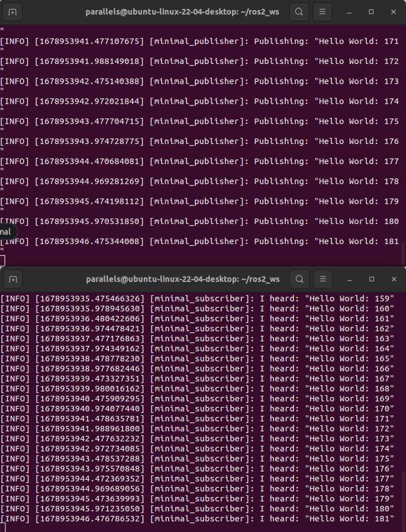
Task: Click search icon in the publisher terminal
Action: (x=299, y=12)
